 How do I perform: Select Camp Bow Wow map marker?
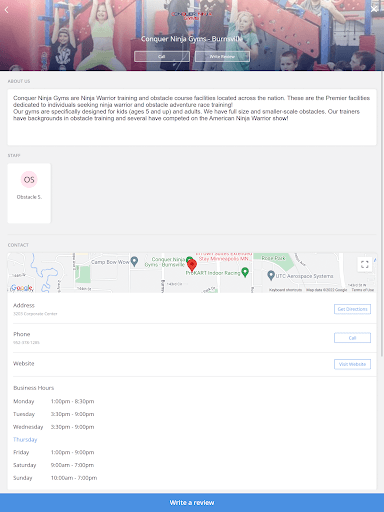pyautogui.click(x=134, y=261)
